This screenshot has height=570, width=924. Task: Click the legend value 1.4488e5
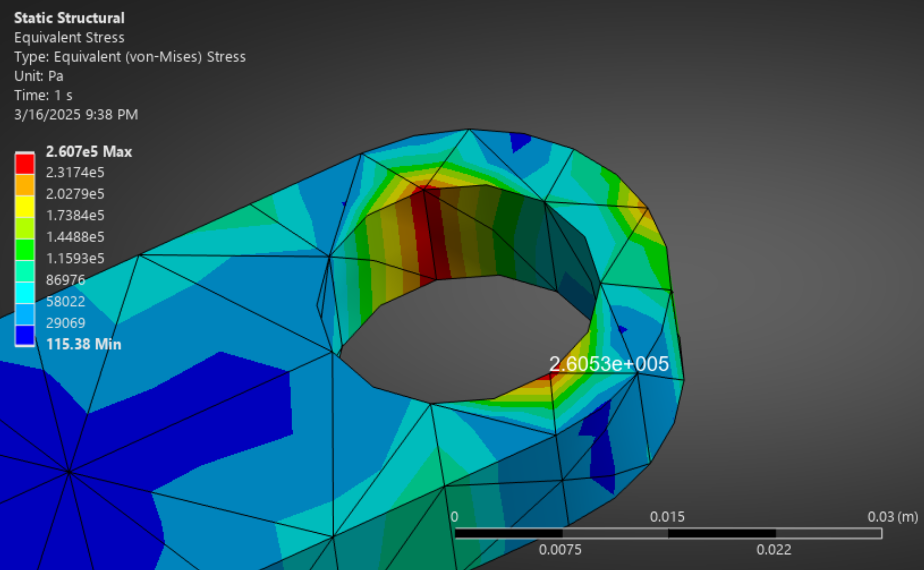click(75, 237)
